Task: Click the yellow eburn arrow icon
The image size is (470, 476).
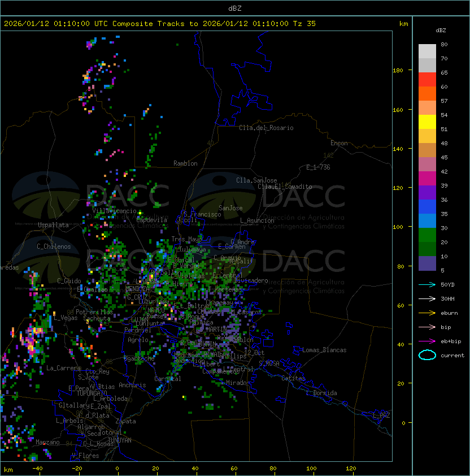Action: pos(427,313)
